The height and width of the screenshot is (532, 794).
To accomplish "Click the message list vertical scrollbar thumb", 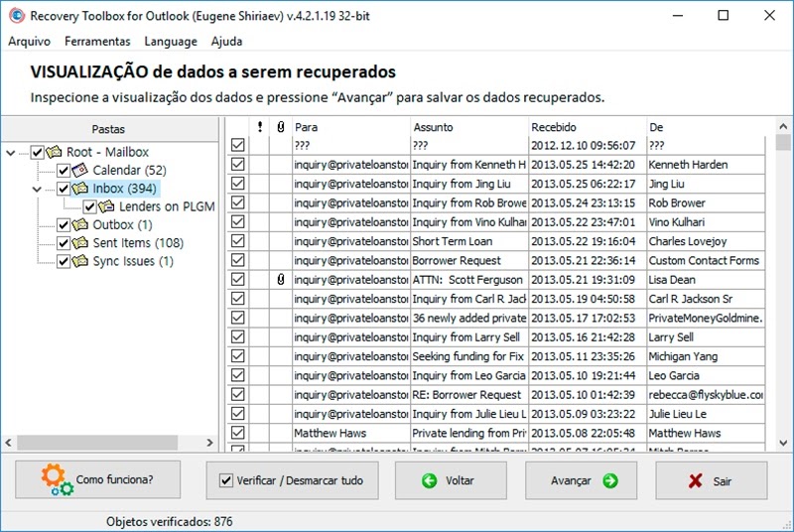I will coord(783,142).
